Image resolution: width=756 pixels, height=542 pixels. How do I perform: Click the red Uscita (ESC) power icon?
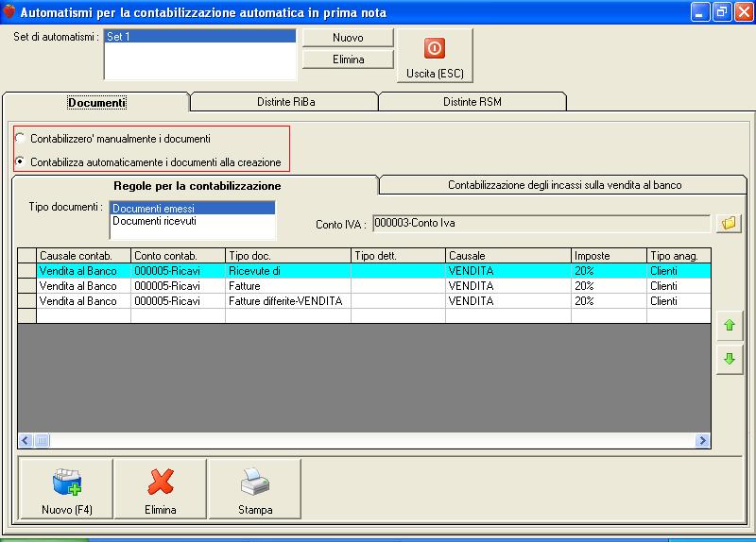pyautogui.click(x=435, y=48)
